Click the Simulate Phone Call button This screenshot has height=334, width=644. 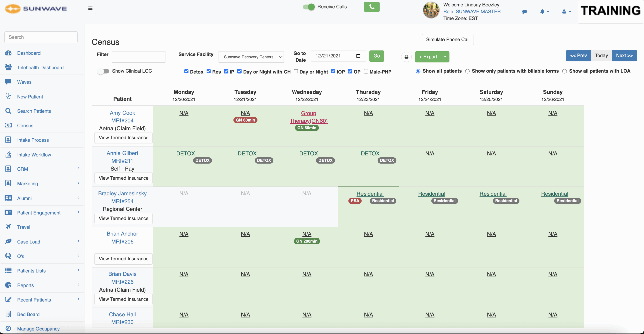[x=448, y=40]
